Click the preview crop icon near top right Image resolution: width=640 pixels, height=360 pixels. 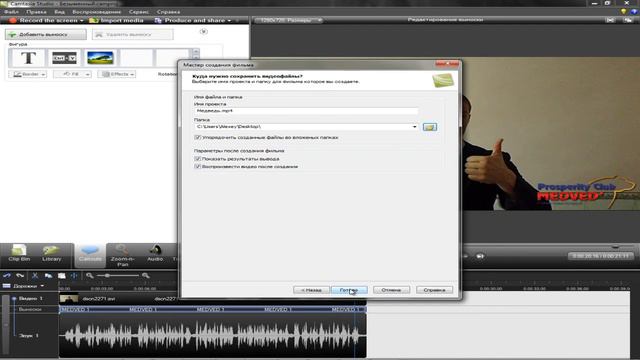[x=610, y=20]
